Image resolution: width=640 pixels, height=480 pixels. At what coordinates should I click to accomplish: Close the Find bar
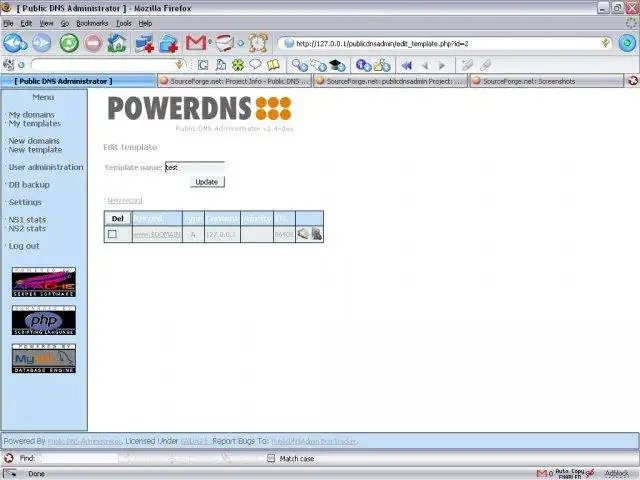pyautogui.click(x=9, y=458)
